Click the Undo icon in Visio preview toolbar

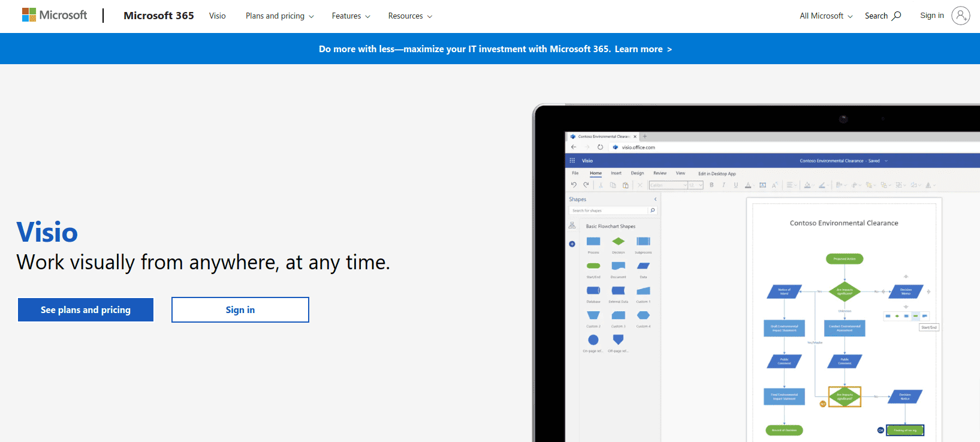pyautogui.click(x=574, y=185)
